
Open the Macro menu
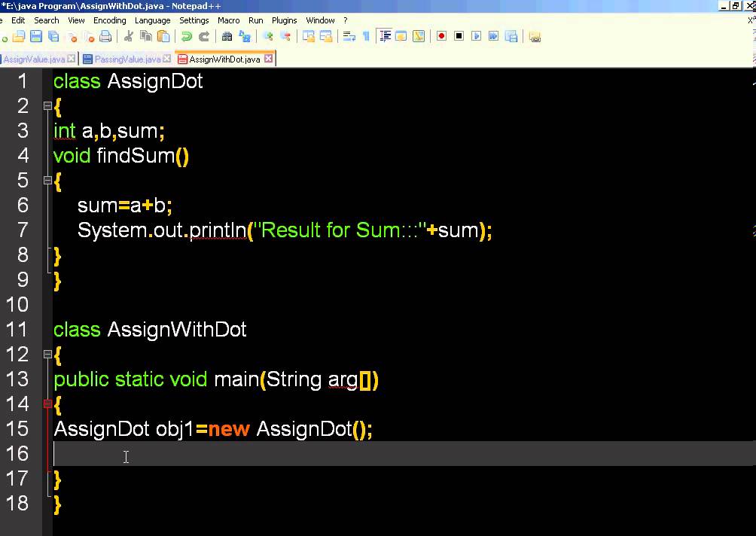click(x=229, y=20)
